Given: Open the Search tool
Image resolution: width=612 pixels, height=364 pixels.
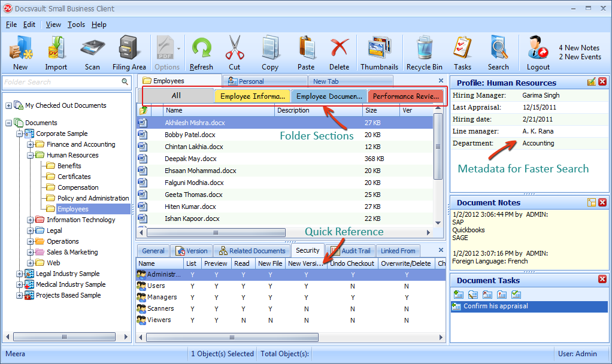Looking at the screenshot, I should coord(498,53).
